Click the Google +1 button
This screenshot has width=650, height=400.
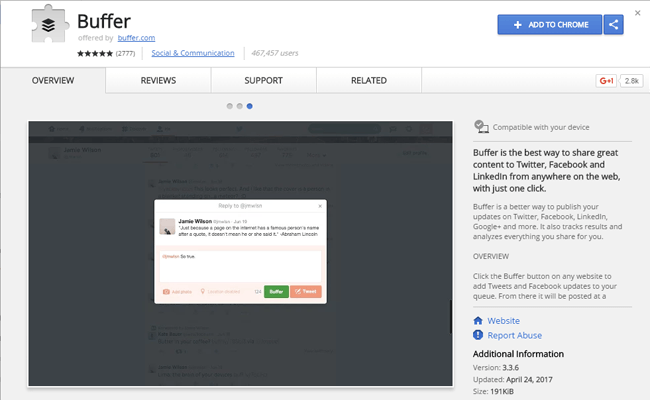(x=606, y=81)
